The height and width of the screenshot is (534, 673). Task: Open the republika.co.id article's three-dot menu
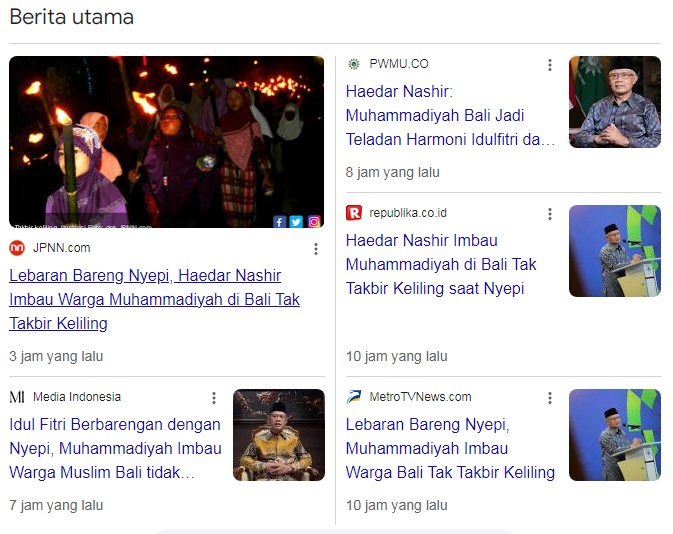point(550,214)
